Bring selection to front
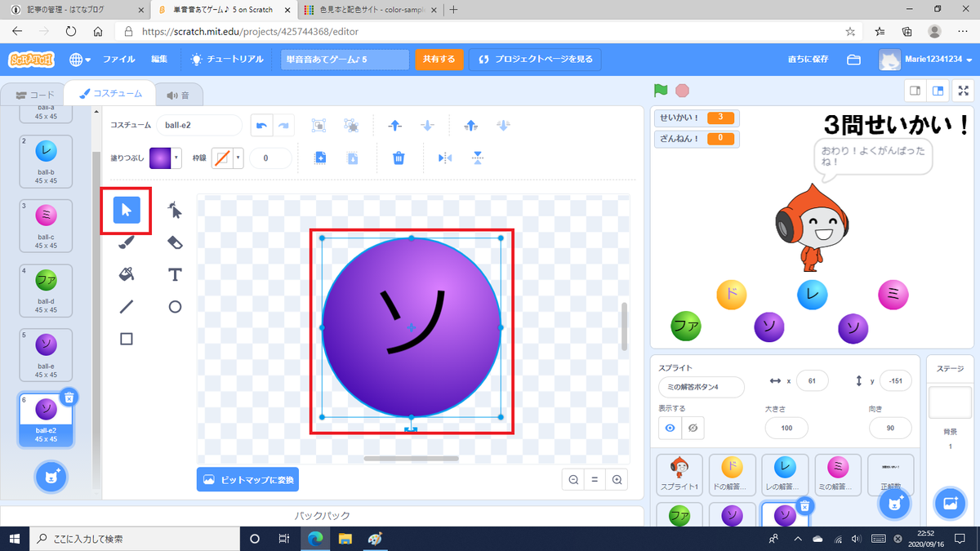The height and width of the screenshot is (551, 980). click(471, 126)
